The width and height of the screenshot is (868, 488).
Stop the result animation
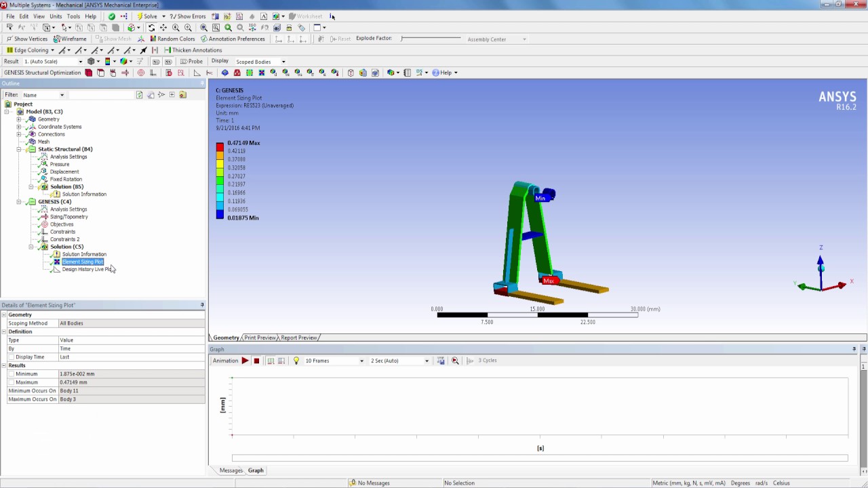click(x=256, y=361)
